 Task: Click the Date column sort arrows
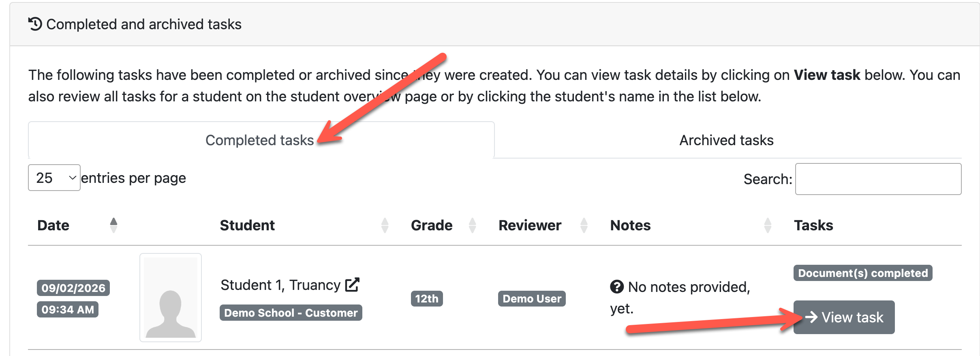[x=113, y=225]
